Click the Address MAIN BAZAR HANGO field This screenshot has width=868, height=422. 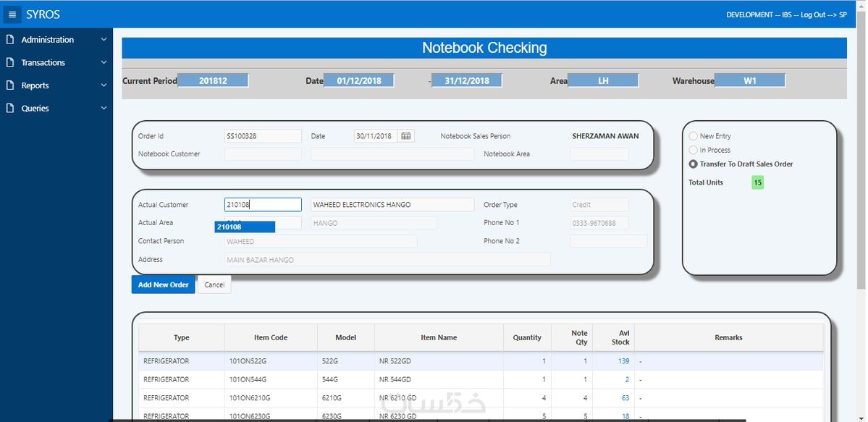[x=387, y=259]
